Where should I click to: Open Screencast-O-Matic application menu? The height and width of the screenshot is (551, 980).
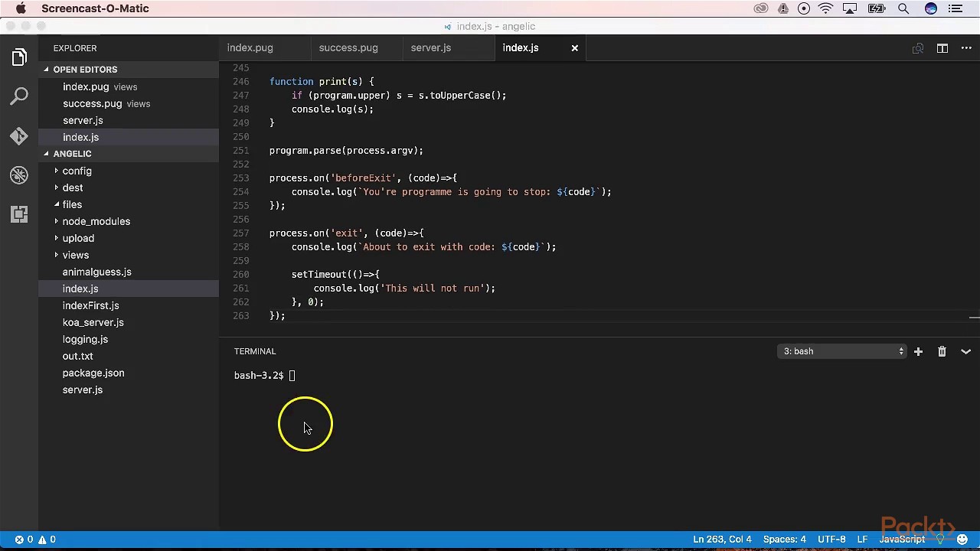pyautogui.click(x=95, y=8)
